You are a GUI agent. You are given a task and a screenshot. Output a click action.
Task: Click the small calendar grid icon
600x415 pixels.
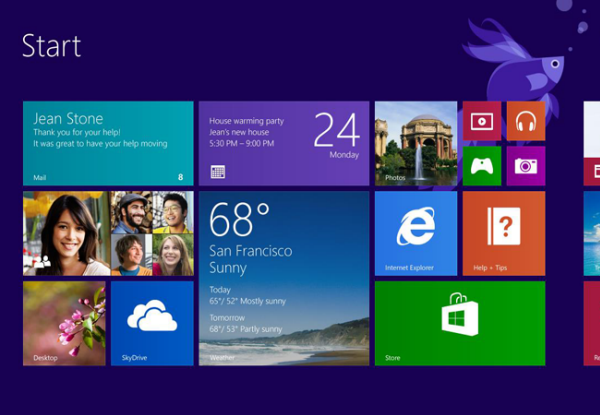[x=218, y=172]
